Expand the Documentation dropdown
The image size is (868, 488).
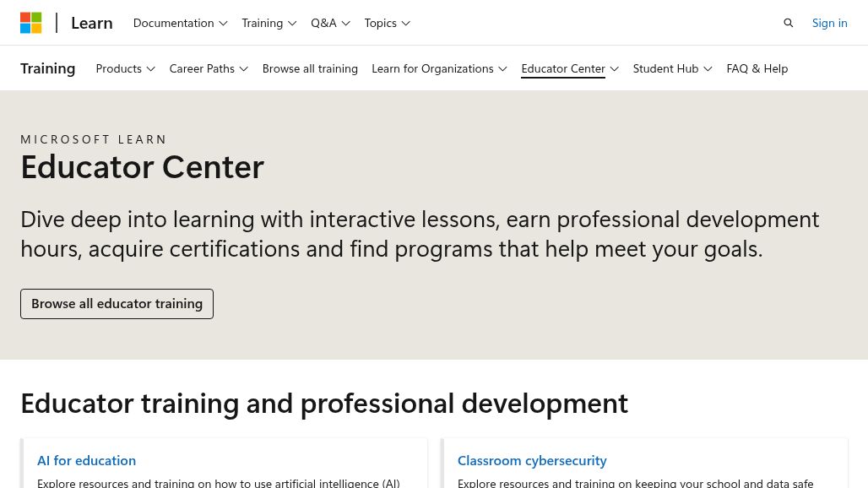coord(180,23)
